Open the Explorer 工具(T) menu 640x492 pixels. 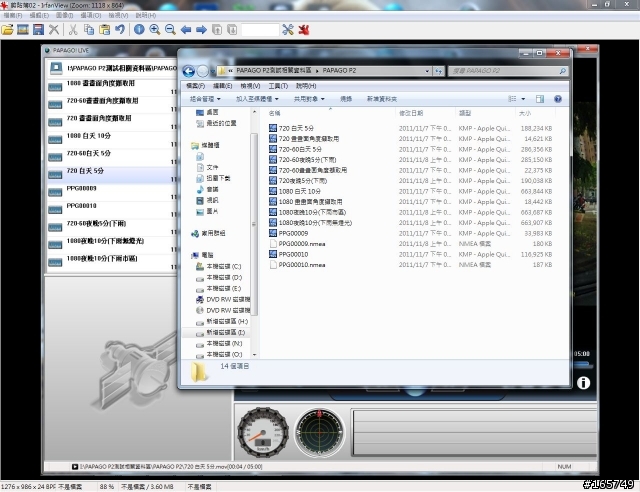278,86
